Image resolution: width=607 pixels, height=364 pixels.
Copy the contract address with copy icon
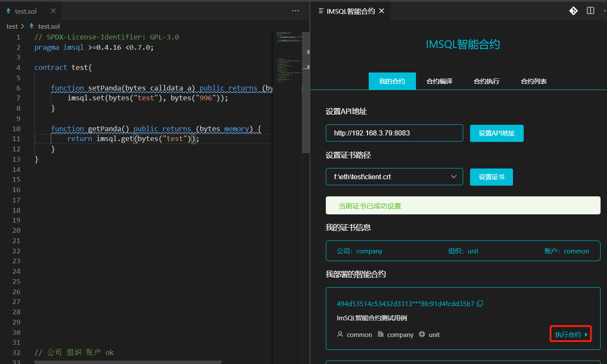coord(480,304)
